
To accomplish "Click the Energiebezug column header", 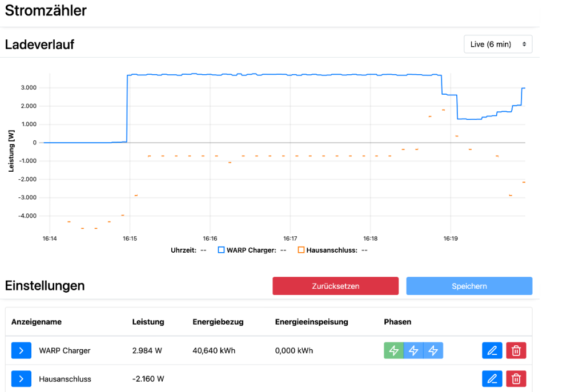I will tap(218, 322).
